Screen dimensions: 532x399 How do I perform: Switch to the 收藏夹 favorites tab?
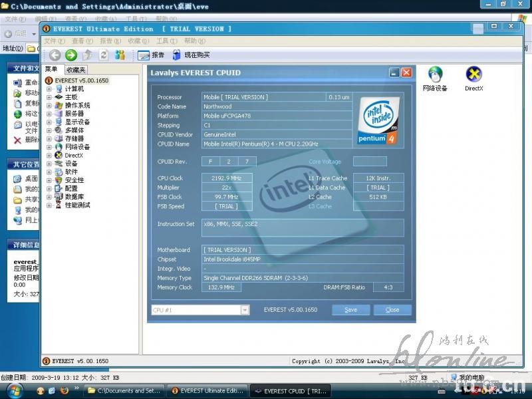(x=76, y=70)
